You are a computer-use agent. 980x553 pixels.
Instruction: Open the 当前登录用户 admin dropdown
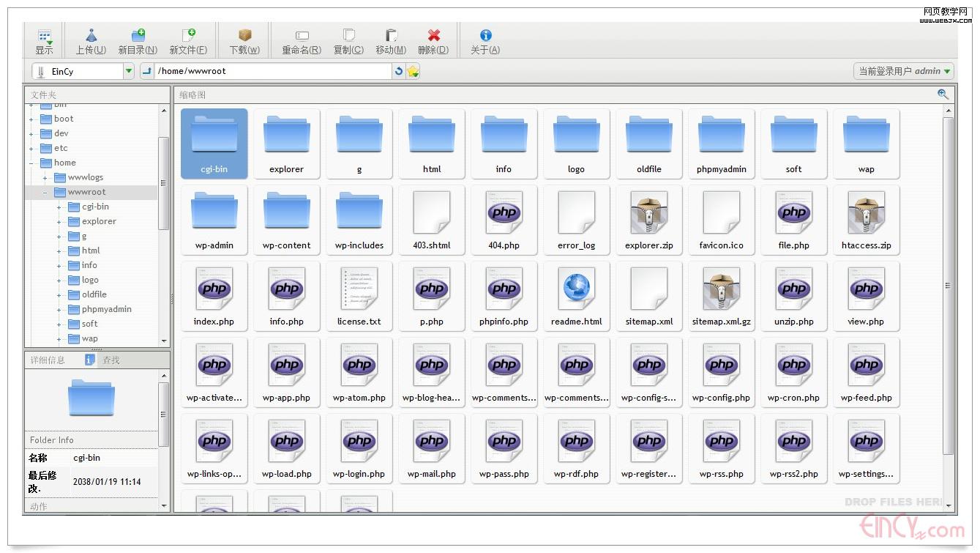904,71
